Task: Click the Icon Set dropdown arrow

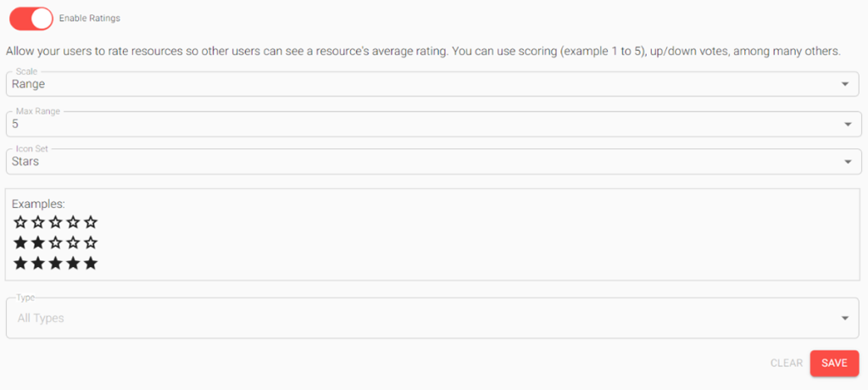Action: (x=849, y=162)
